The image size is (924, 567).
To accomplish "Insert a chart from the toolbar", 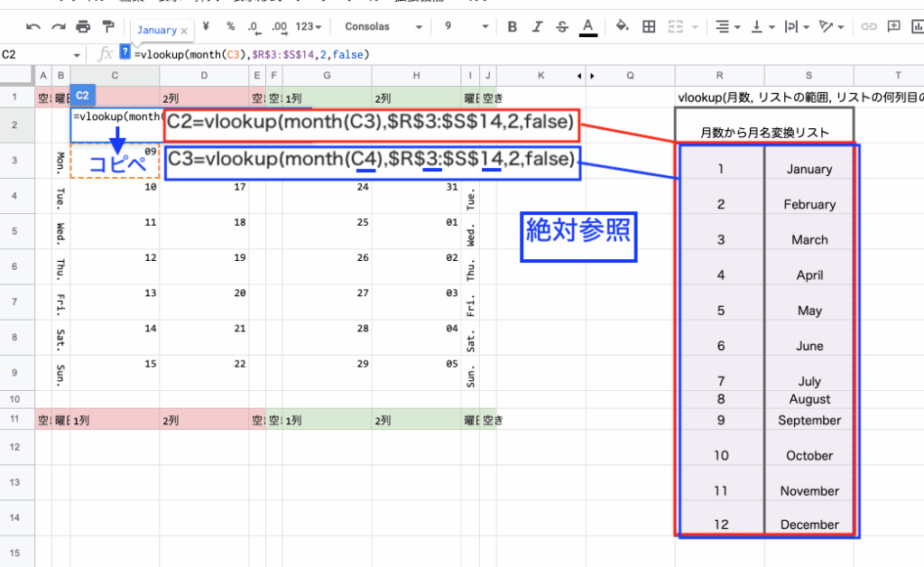I will [x=919, y=26].
